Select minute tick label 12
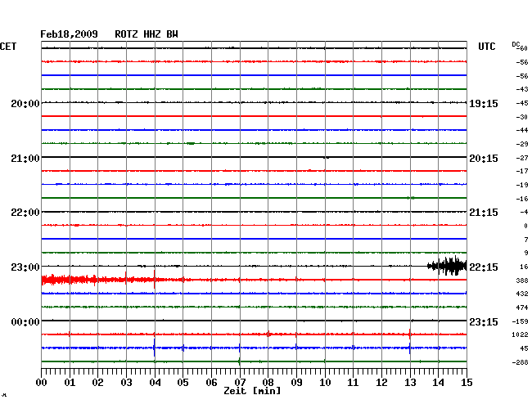Image resolution: width=532 pixels, height=404 pixels. [381, 382]
